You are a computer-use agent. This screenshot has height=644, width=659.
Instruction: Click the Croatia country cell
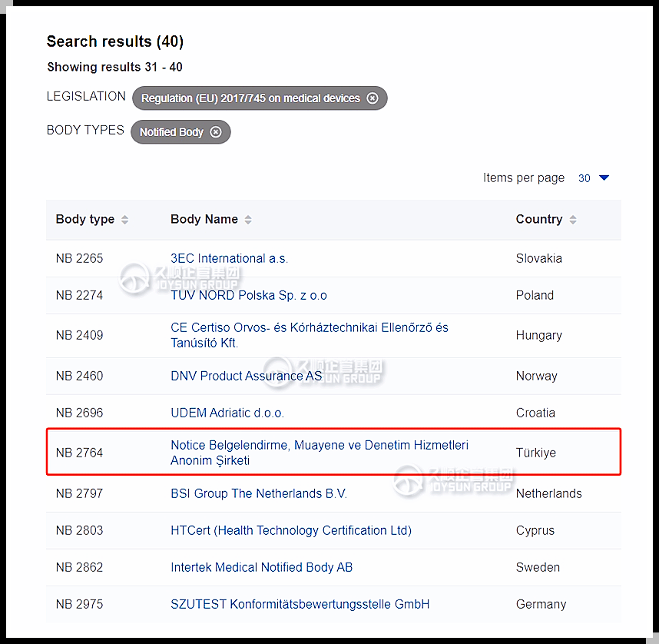pyautogui.click(x=535, y=413)
